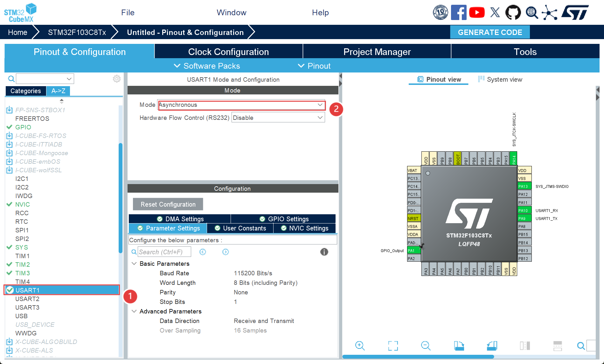Viewport: 604px width, 364px height.
Task: Click the Reset Configuration button
Action: click(168, 204)
